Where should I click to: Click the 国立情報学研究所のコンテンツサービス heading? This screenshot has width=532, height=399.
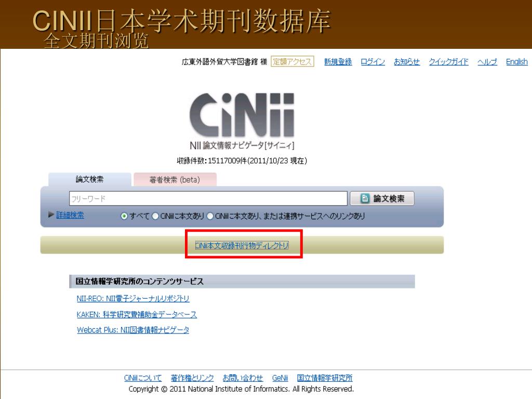click(x=139, y=281)
